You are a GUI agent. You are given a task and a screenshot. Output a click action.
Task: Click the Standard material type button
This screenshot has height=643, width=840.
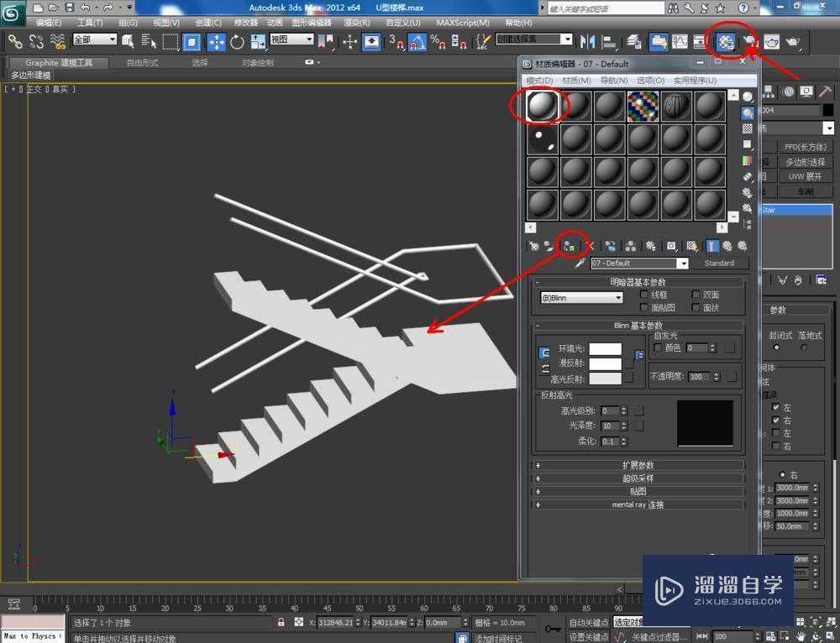click(719, 264)
